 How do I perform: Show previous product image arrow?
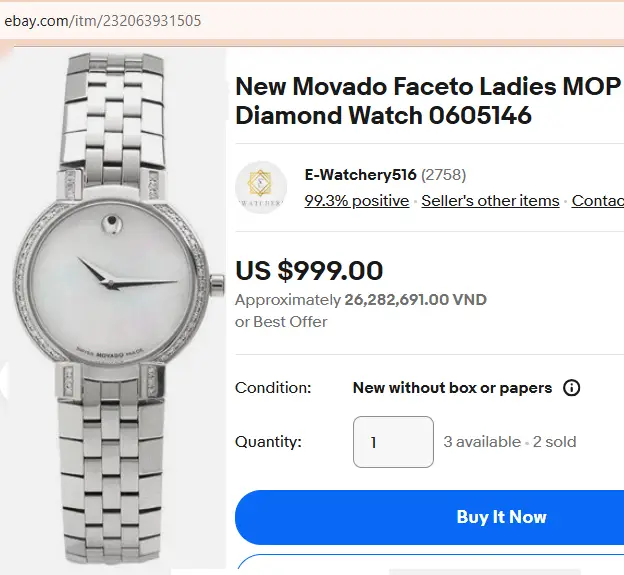(5, 380)
